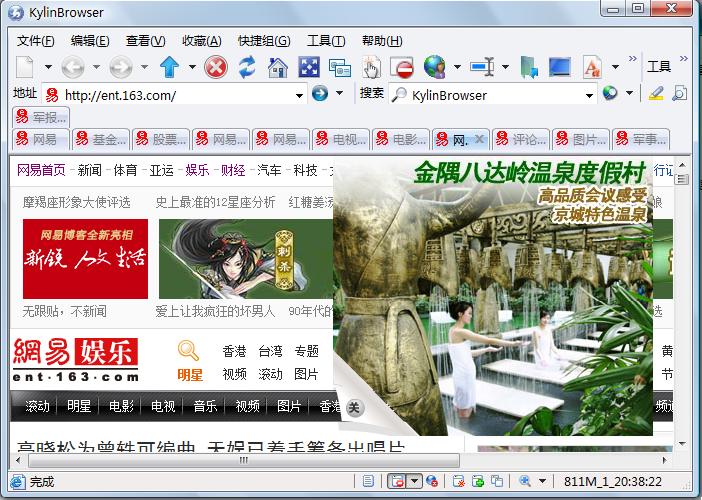This screenshot has height=500, width=702.
Task: Open the 编辑(E) menu
Action: point(90,41)
